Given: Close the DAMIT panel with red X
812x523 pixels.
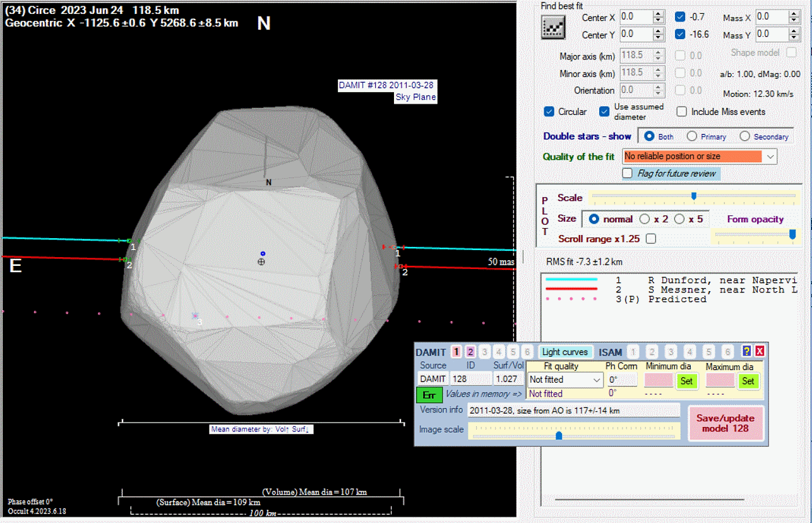Looking at the screenshot, I should pyautogui.click(x=759, y=352).
